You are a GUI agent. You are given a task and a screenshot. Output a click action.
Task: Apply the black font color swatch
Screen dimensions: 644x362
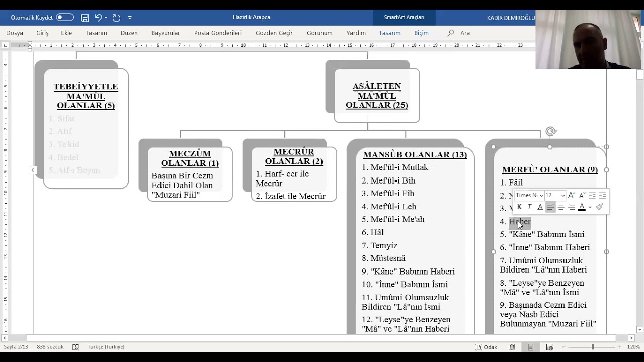(582, 207)
